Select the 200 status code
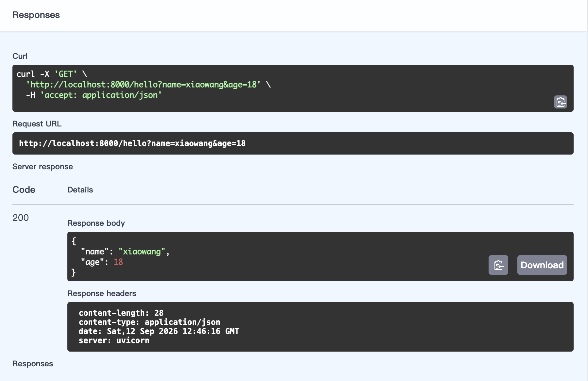The image size is (588, 381). click(x=21, y=218)
